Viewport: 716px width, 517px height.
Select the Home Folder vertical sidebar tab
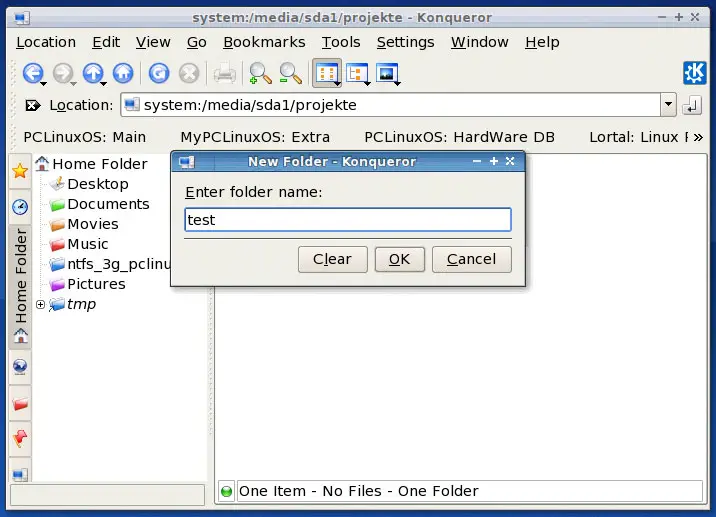[x=20, y=286]
